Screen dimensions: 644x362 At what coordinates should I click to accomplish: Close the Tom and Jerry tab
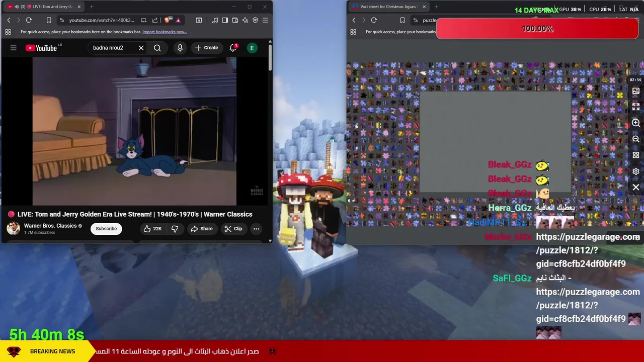(x=79, y=7)
